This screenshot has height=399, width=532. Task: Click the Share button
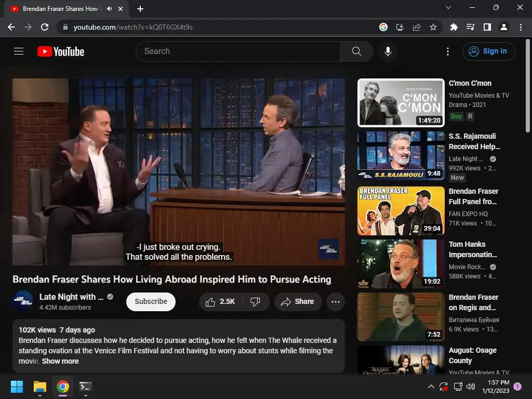[x=298, y=302]
